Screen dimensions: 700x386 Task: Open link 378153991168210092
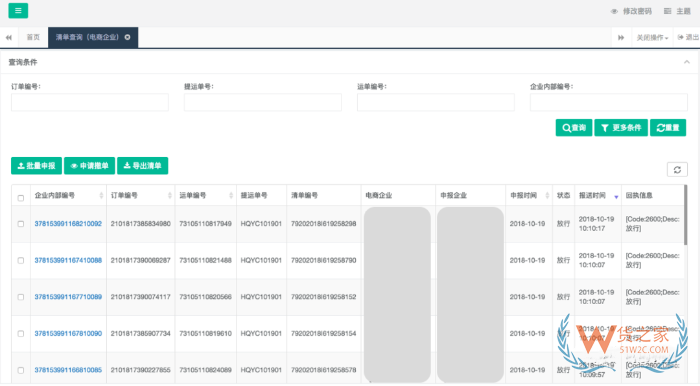click(x=68, y=224)
